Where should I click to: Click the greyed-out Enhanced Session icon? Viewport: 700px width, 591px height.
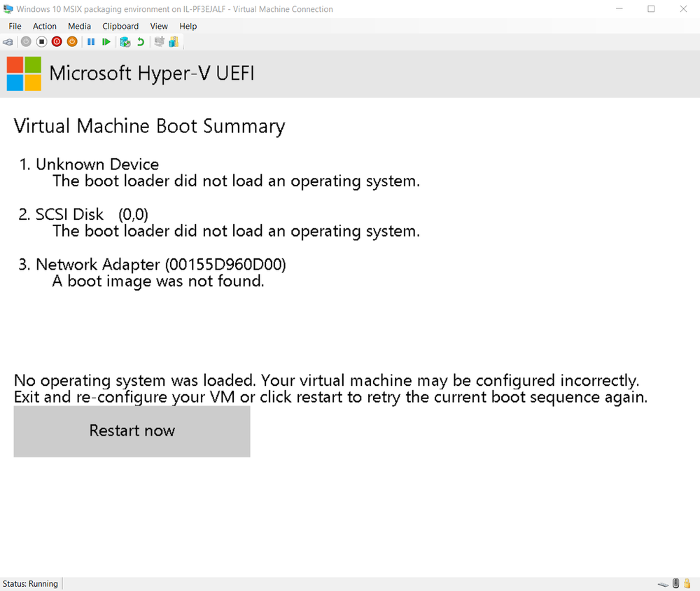[x=159, y=41]
